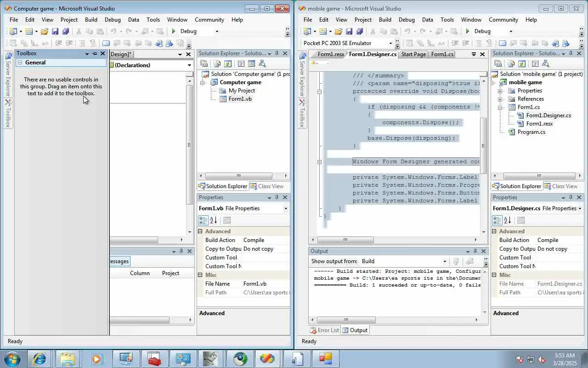Open Internet Explorer from taskbar
Viewport: 588px width, 368px height.
(39, 358)
